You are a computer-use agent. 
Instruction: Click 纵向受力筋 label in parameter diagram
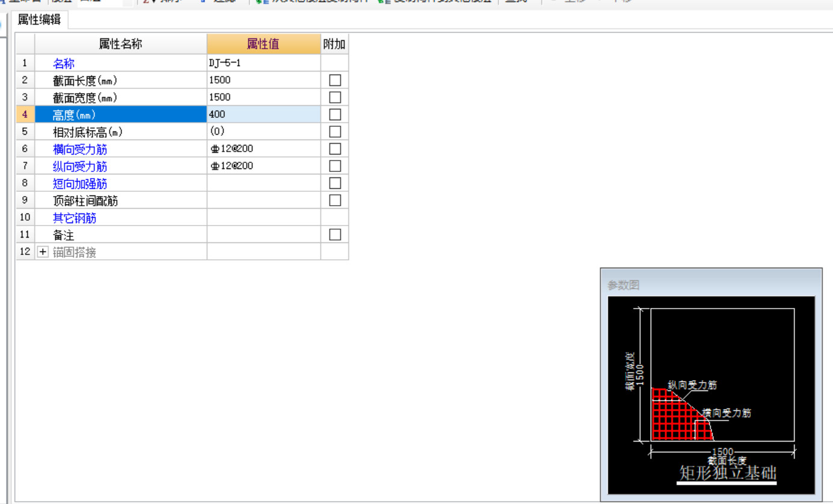pos(692,385)
